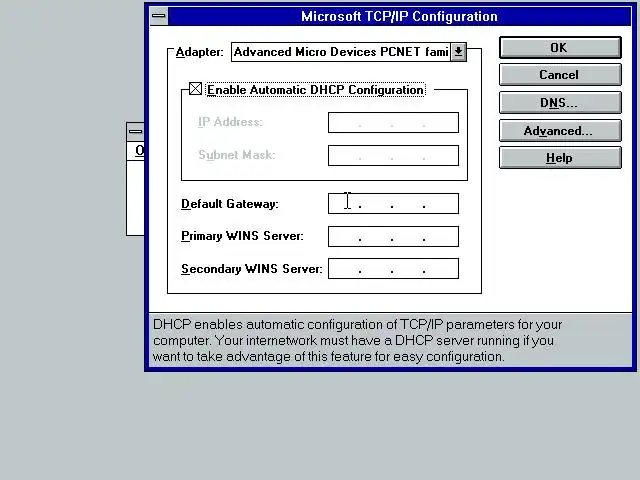Confirm settings with the OK button

[560, 48]
